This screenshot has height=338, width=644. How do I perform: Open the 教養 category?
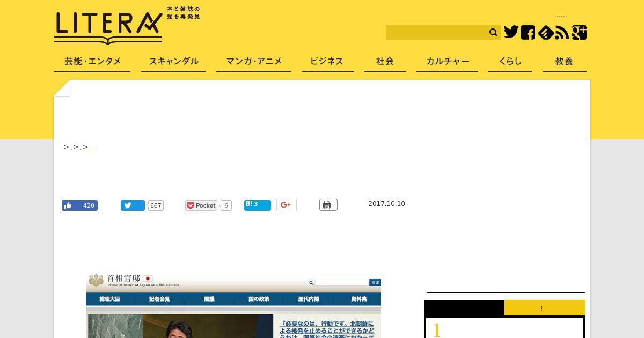tap(564, 62)
